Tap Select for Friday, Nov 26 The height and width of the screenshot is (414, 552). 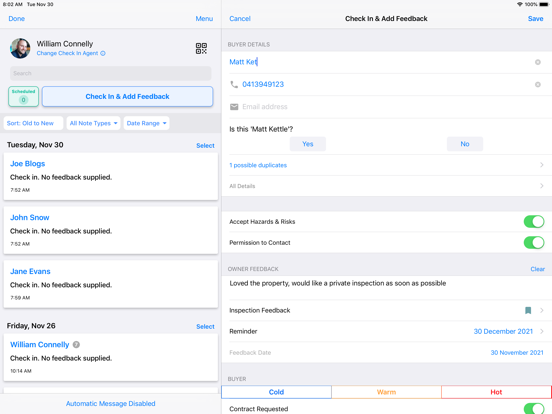point(205,326)
